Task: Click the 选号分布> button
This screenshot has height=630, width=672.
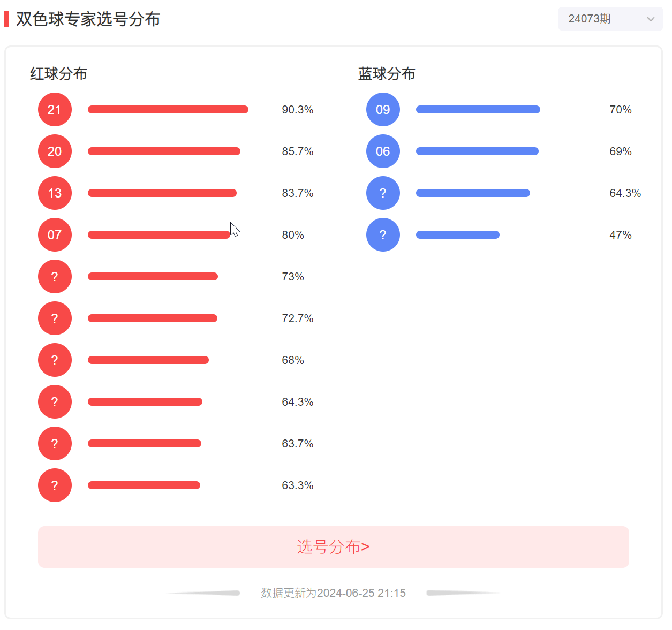Action: 334,547
